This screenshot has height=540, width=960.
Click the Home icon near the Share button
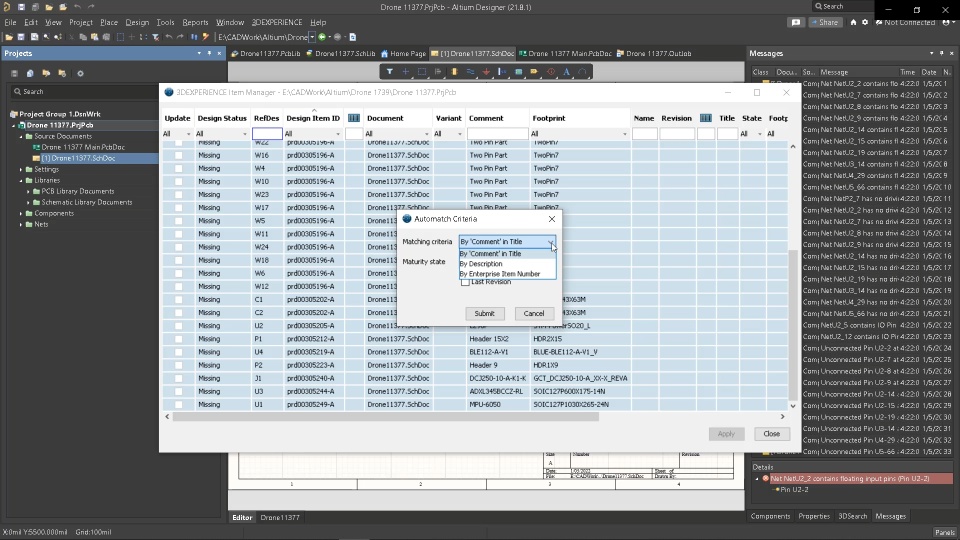(x=853, y=22)
